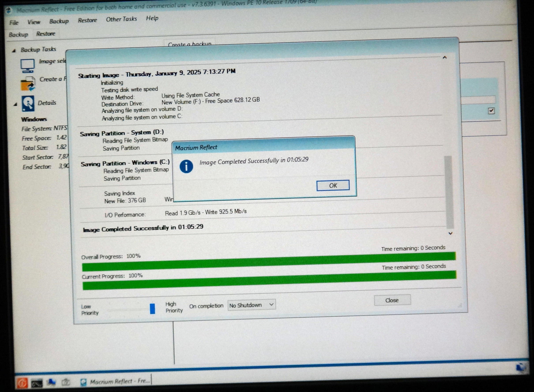Open the Other Tasks menu
Image resolution: width=534 pixels, height=392 pixels.
[x=121, y=19]
